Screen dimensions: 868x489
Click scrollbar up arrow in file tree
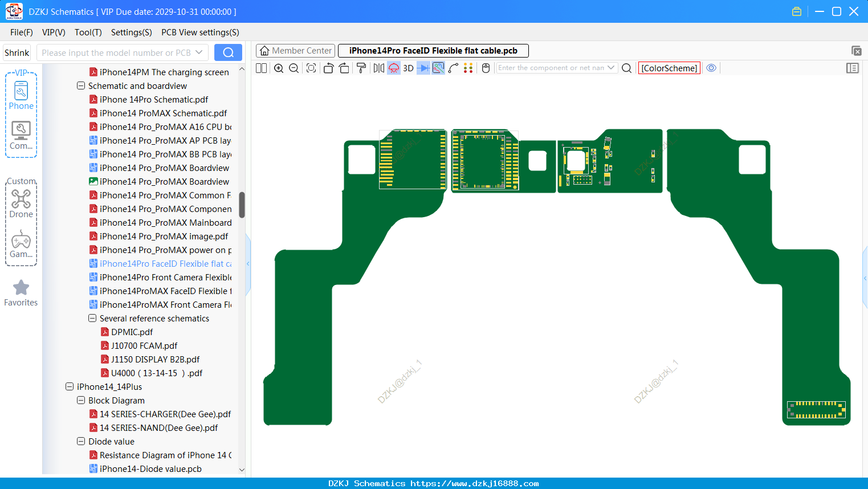pyautogui.click(x=242, y=69)
